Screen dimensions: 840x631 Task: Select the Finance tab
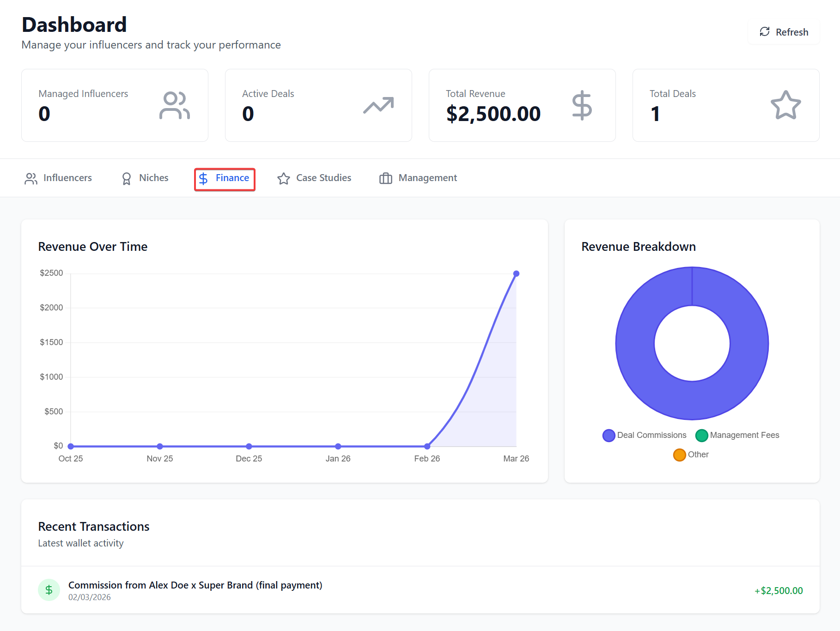225,179
